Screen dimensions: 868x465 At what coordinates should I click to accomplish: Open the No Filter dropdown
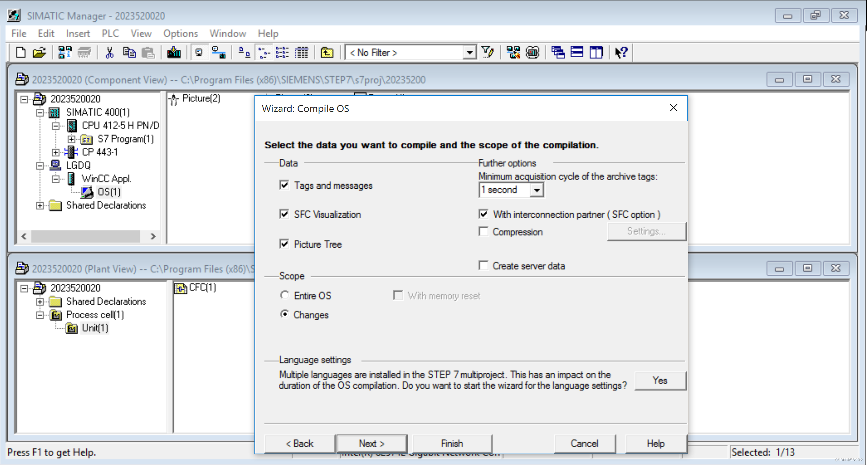469,52
